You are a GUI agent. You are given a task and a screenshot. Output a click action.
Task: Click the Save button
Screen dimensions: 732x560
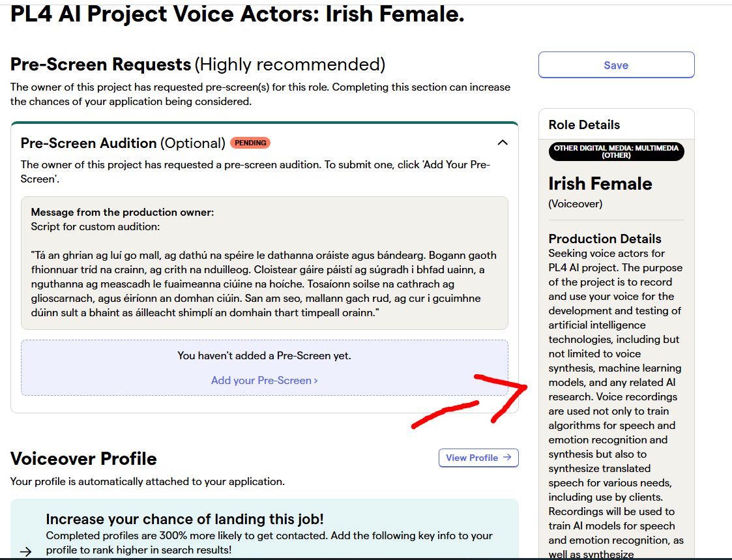tap(616, 65)
